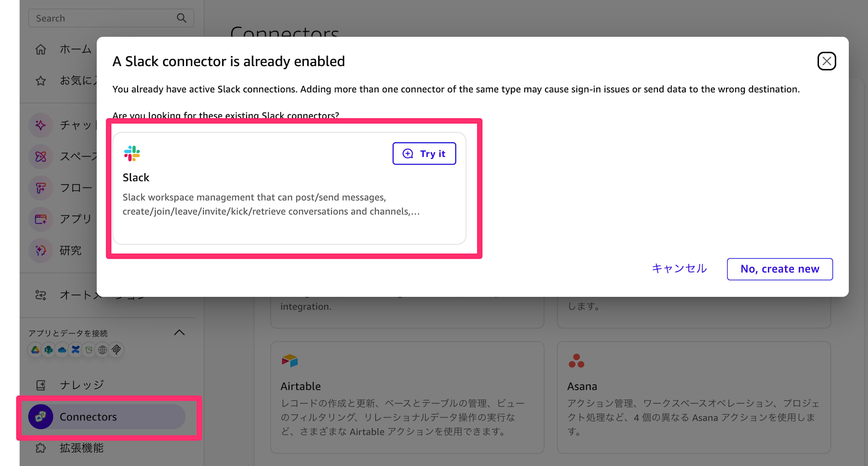The width and height of the screenshot is (868, 466).
Task: Click the No, create new button
Action: coord(780,269)
